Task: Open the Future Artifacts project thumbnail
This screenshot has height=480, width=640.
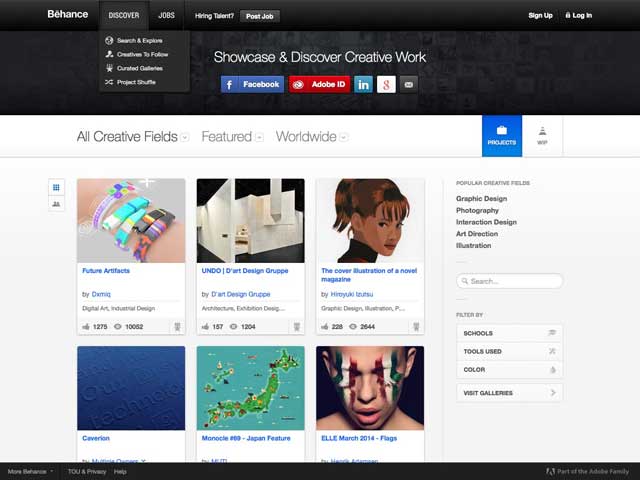Action: (x=131, y=221)
